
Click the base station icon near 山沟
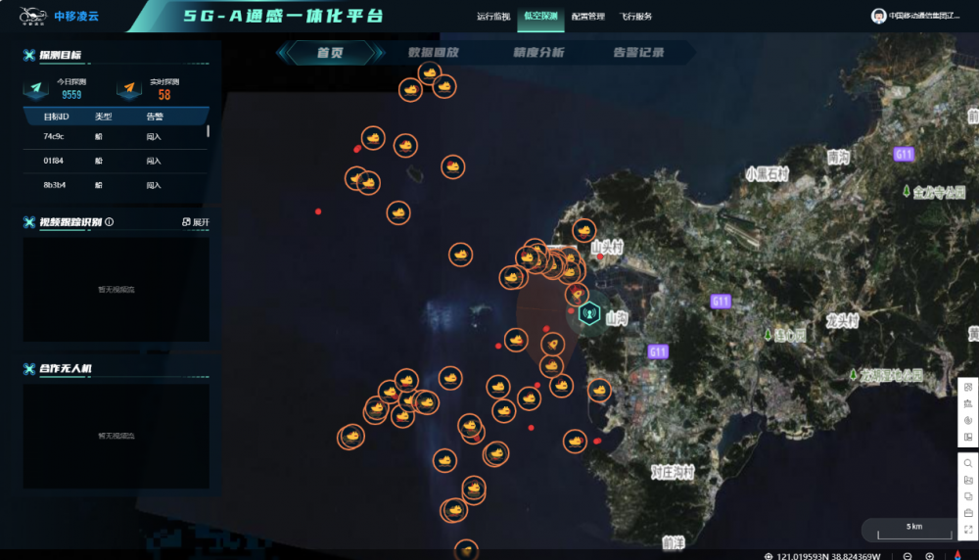pos(588,313)
